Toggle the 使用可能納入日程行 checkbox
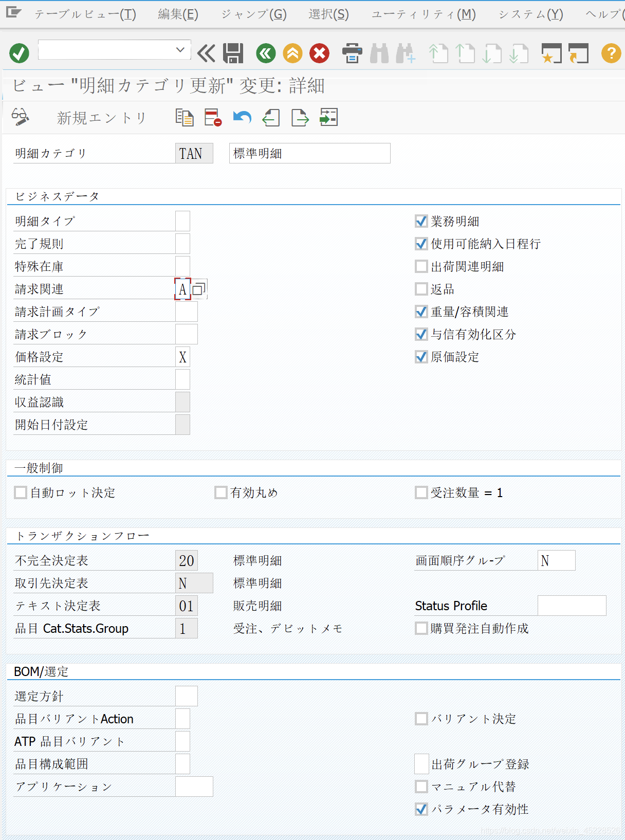 tap(421, 244)
